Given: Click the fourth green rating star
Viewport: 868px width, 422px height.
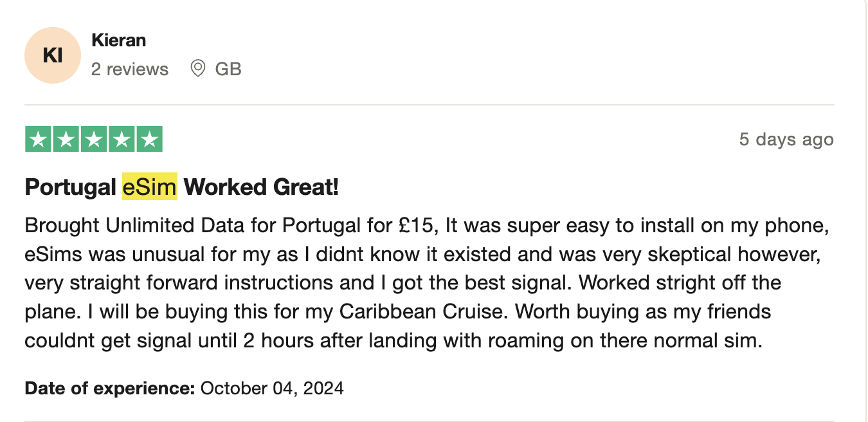Looking at the screenshot, I should (x=122, y=140).
